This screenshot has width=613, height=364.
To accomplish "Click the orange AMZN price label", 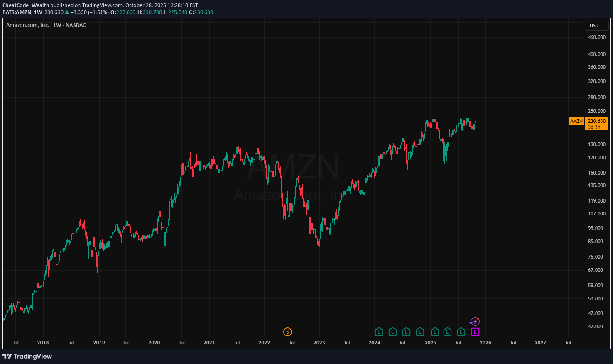I will 576,121.
